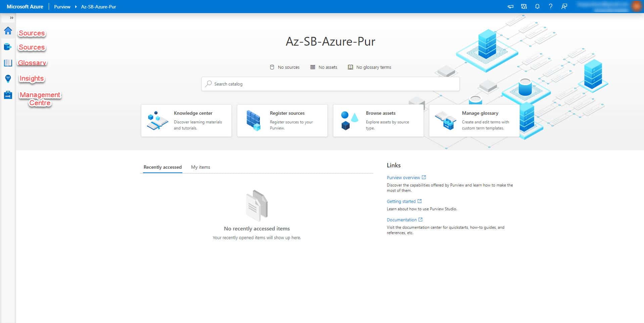The image size is (644, 323).
Task: Open the notifications bell
Action: click(x=537, y=6)
